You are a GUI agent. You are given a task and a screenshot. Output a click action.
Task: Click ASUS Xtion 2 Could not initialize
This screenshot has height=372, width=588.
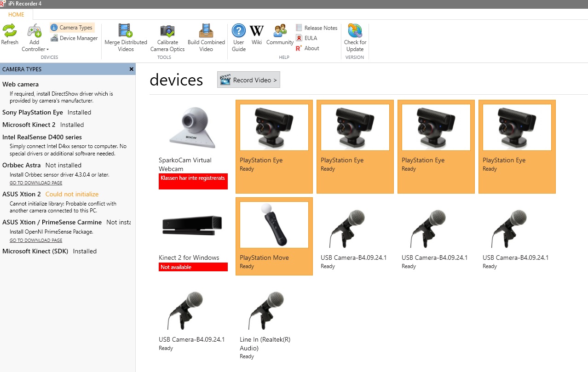point(51,194)
